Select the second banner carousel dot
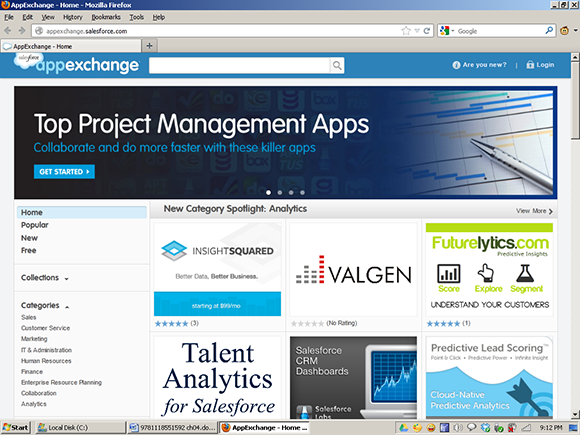580x435 pixels. [280, 192]
